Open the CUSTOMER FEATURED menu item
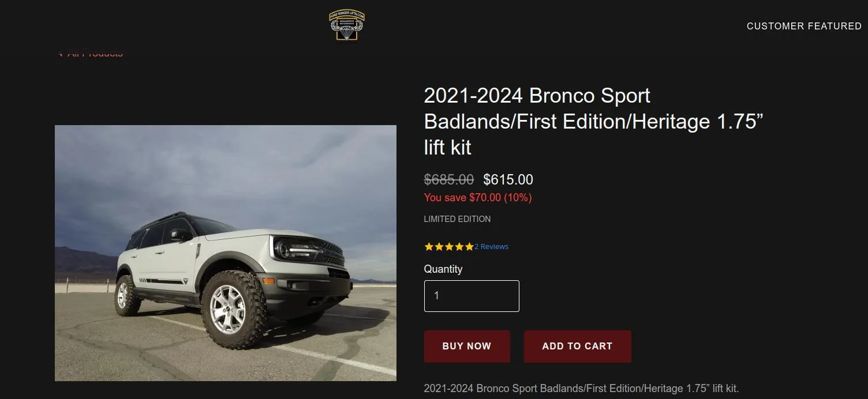This screenshot has height=399, width=868. [803, 26]
